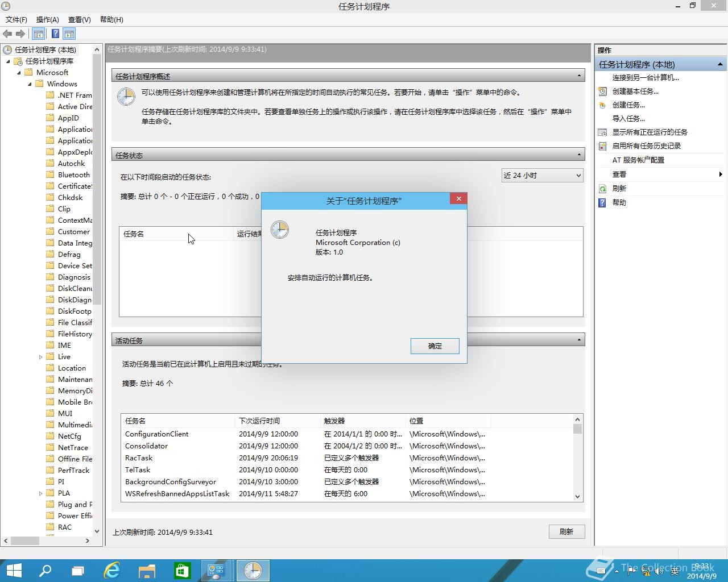The height and width of the screenshot is (582, 728).
Task: Click the clock icon in the overview section
Action: (126, 96)
